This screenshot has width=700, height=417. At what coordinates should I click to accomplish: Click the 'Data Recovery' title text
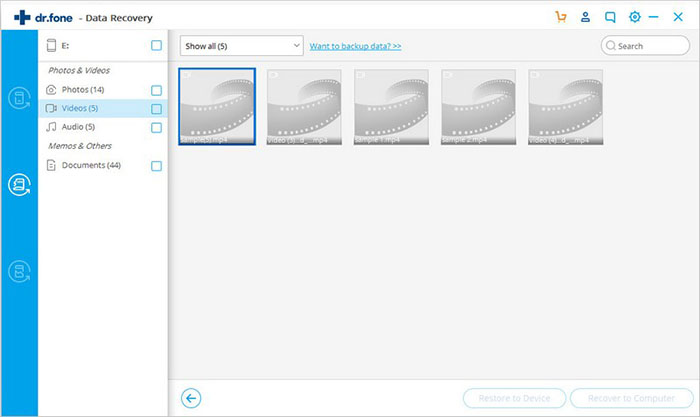(x=119, y=18)
